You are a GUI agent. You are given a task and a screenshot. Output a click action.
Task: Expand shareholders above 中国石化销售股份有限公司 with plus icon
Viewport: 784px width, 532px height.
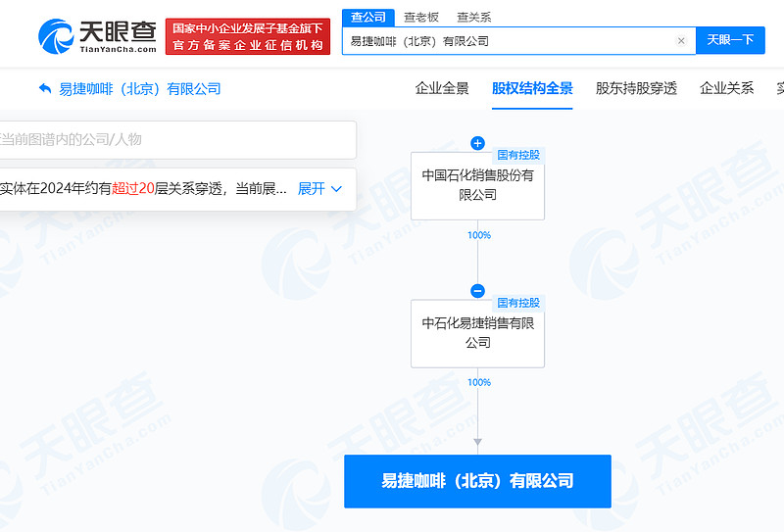(477, 143)
